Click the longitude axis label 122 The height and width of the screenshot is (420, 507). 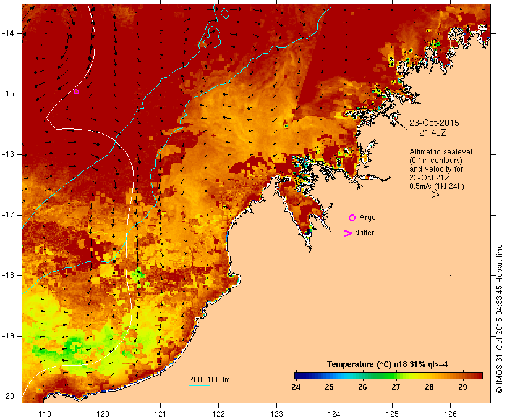219,414
